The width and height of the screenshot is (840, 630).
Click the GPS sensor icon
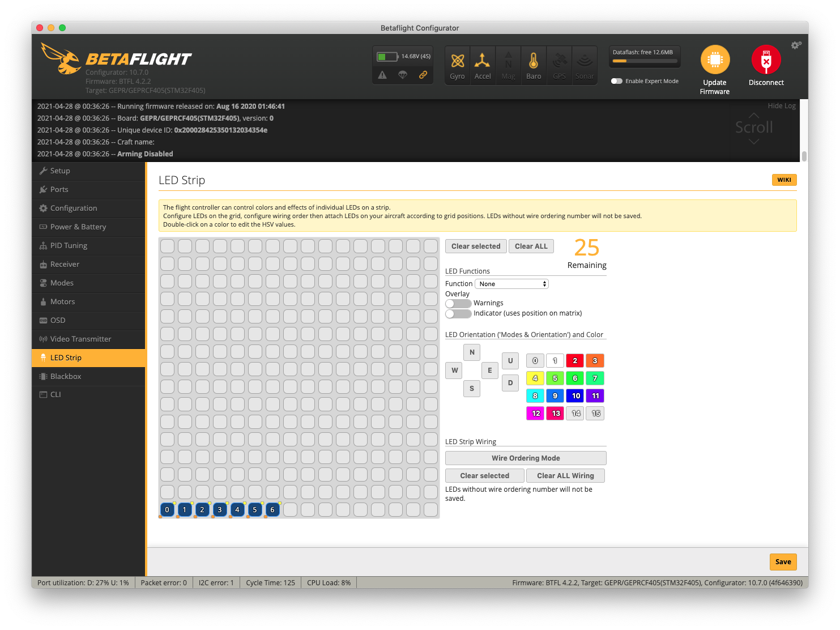pyautogui.click(x=559, y=61)
